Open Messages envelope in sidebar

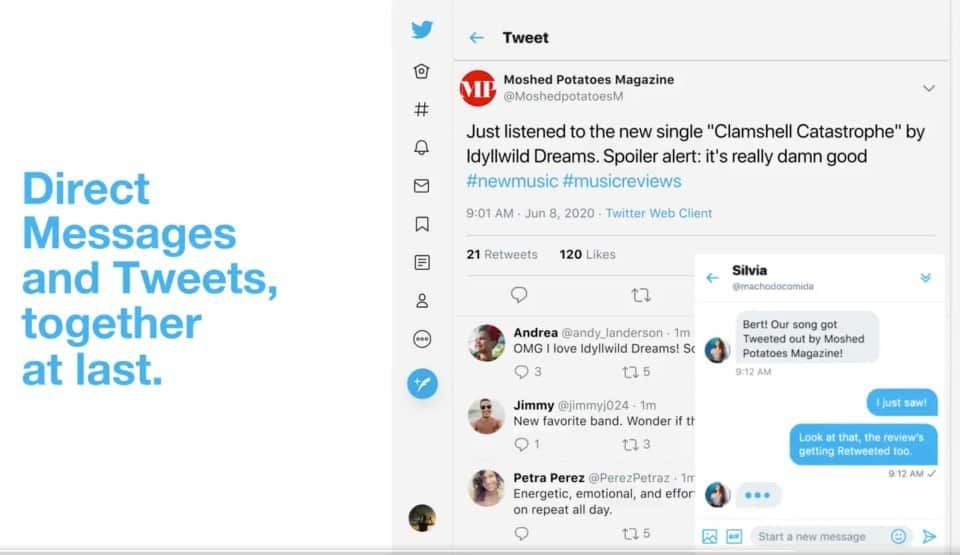(x=422, y=186)
